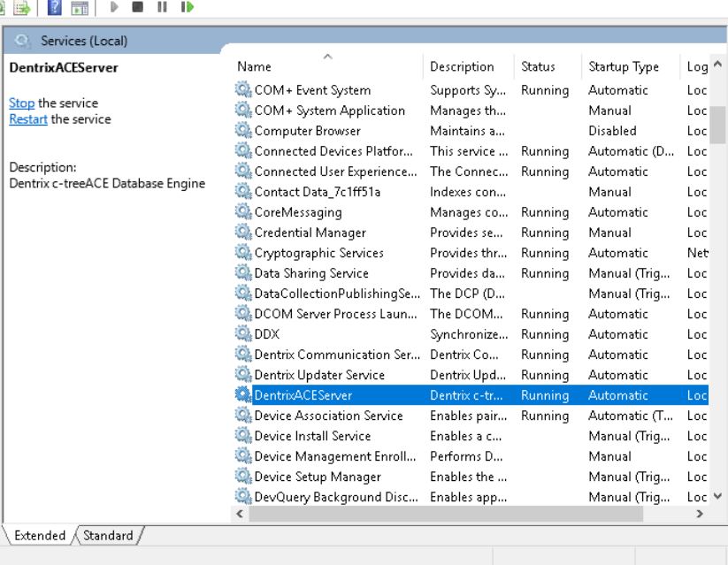Screen dimensions: 728x565
Task: Click the gear icon for Data Sharing Service
Action: 243,272
